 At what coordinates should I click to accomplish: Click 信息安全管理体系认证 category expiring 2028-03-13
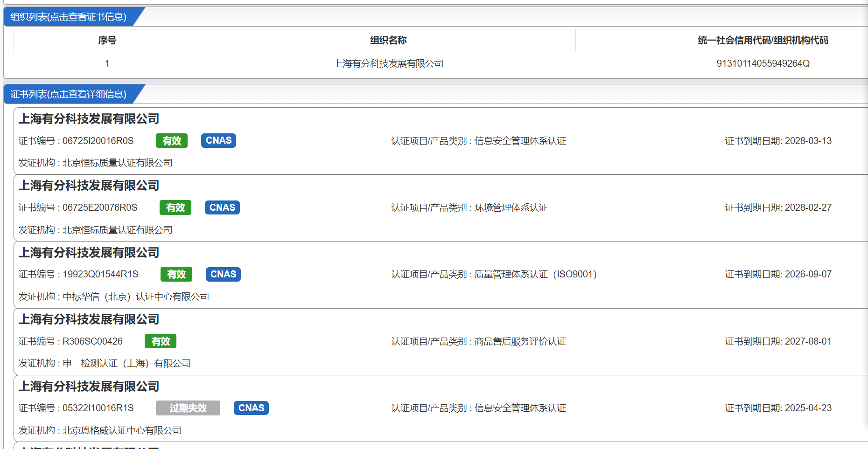[520, 141]
